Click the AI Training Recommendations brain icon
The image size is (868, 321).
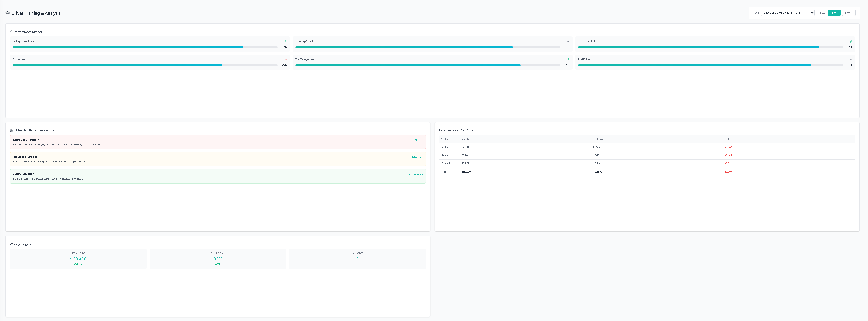[11, 131]
